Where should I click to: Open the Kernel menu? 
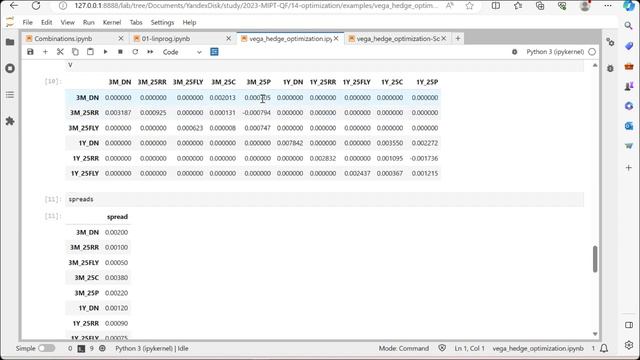pyautogui.click(x=112, y=22)
